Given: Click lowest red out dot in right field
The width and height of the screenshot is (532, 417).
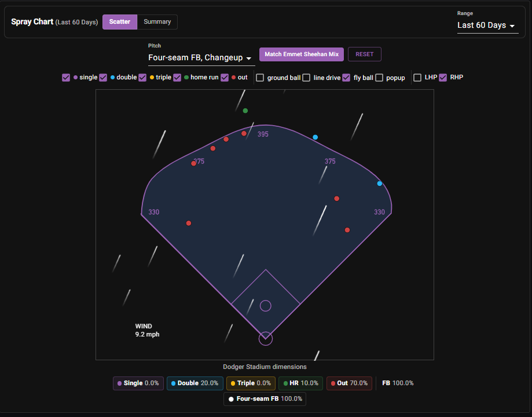Looking at the screenshot, I should click(347, 230).
